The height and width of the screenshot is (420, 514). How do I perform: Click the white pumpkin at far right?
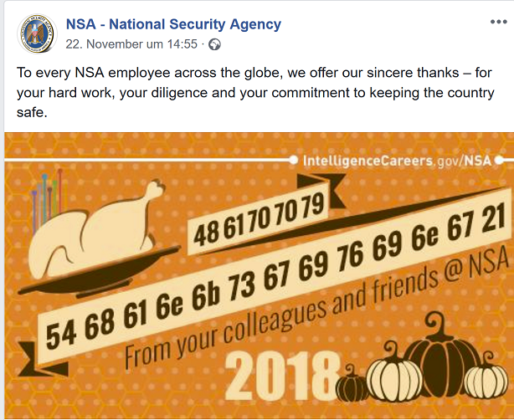[487, 381]
